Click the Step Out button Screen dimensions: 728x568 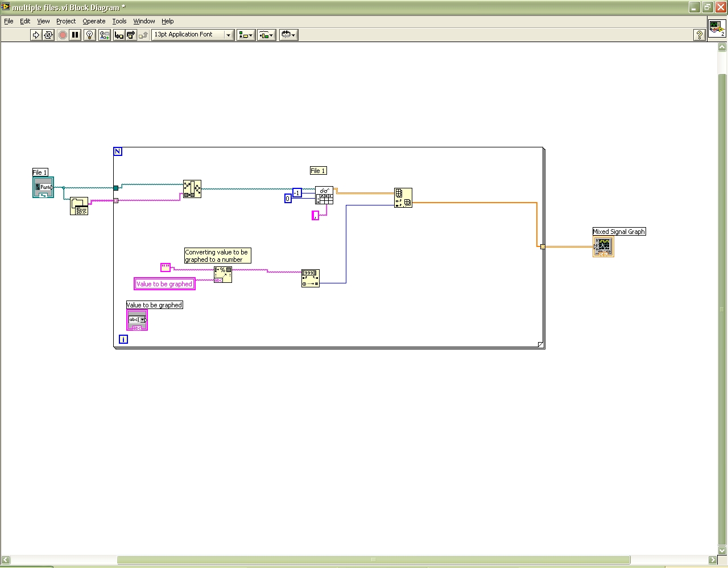coord(143,35)
